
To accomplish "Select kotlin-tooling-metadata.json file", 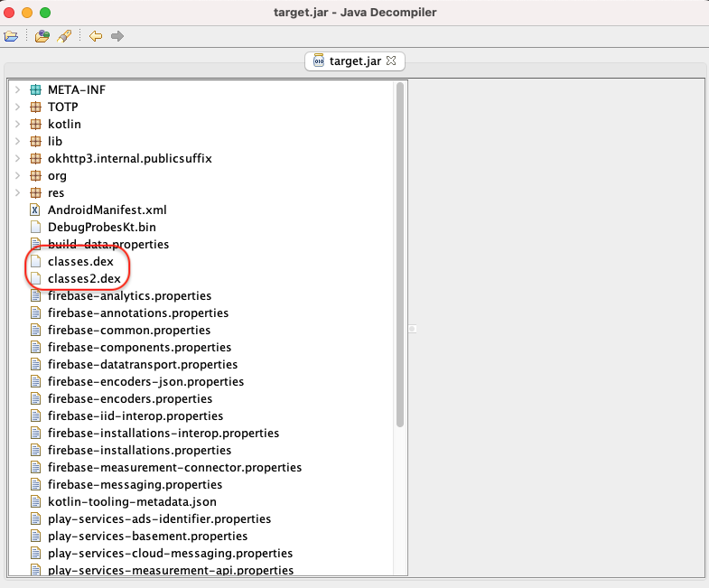I will point(132,501).
